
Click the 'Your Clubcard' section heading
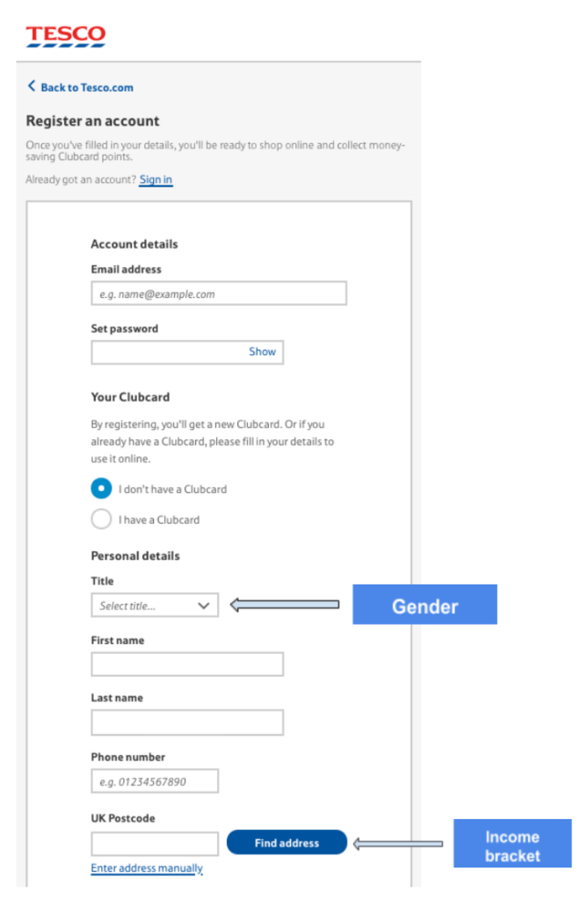pos(130,397)
